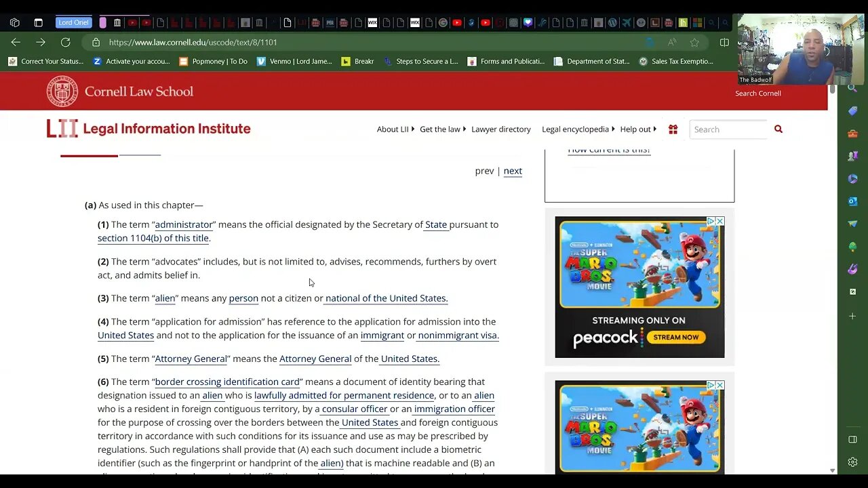Open the Shopping tag sidebar icon

(852, 110)
